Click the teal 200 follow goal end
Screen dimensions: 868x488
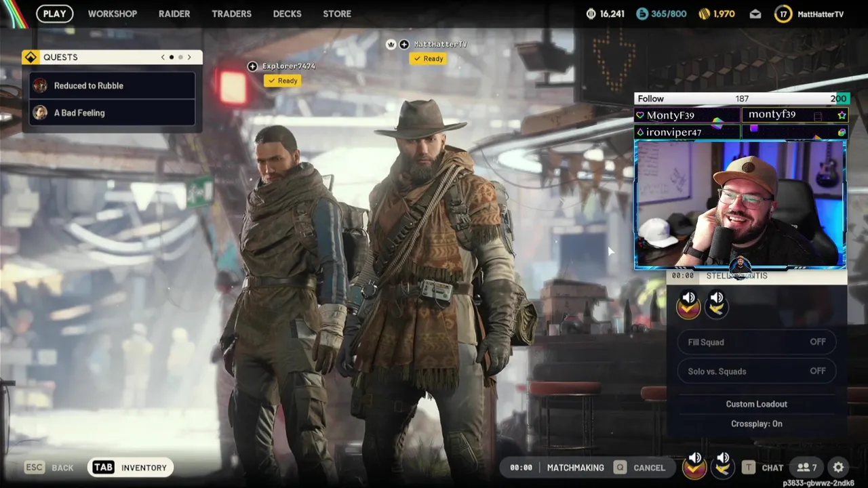pos(839,99)
